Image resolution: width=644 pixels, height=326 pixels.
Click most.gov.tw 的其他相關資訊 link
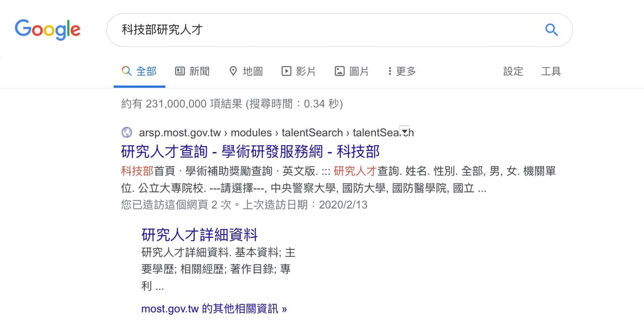coord(214,309)
